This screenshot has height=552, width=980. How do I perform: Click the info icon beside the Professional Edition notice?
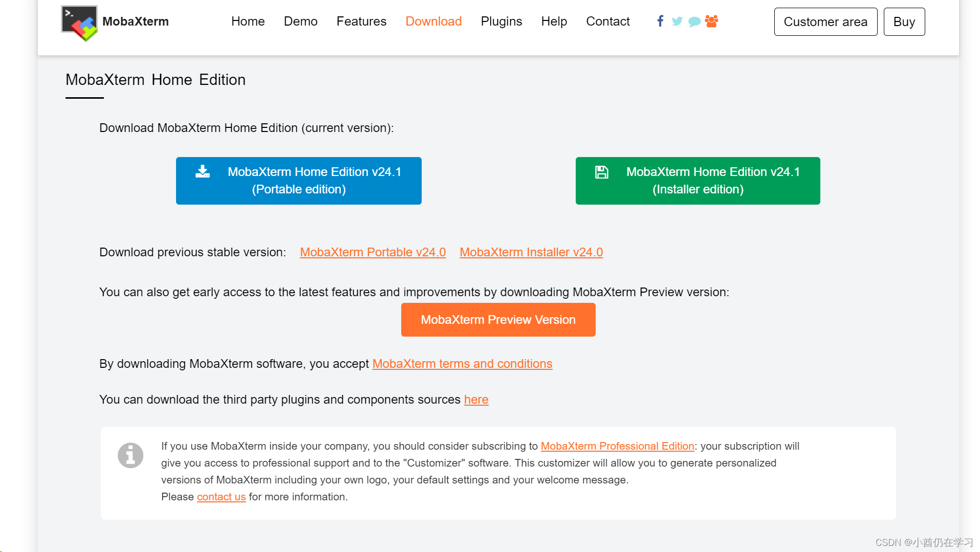[130, 455]
